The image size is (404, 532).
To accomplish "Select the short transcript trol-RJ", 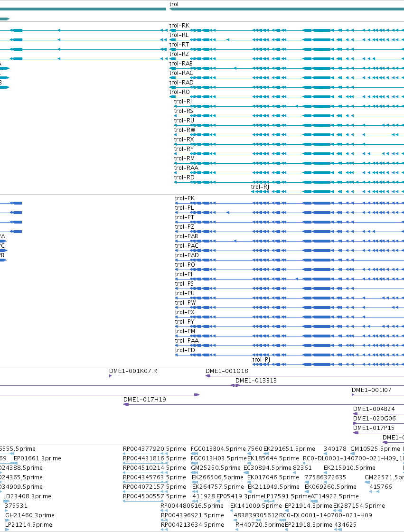I will (260, 187).
